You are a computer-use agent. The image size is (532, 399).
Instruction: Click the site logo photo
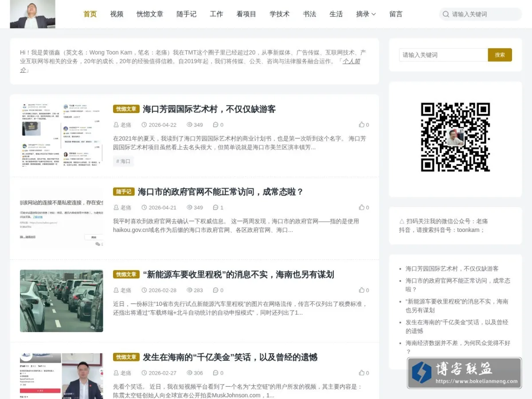pyautogui.click(x=32, y=14)
